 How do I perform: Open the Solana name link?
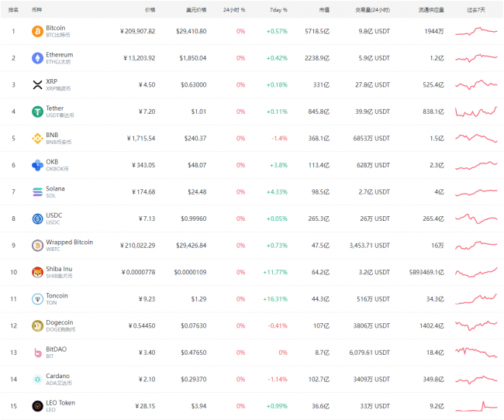55,188
